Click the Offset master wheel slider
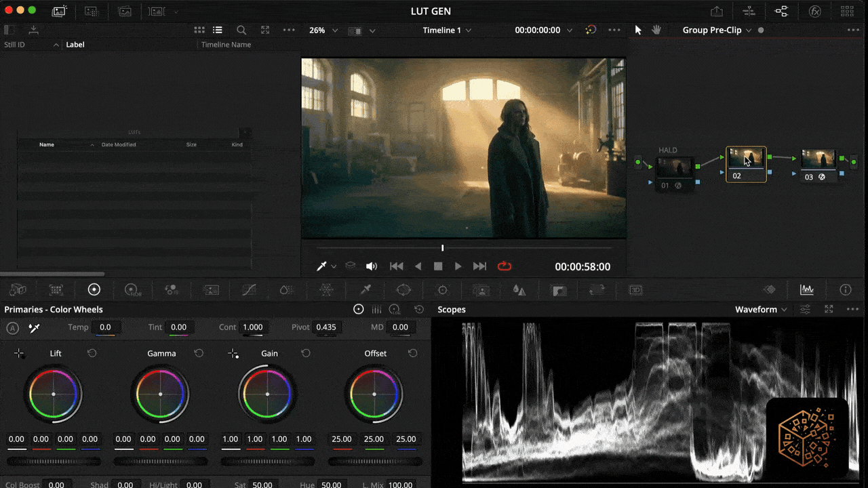868x488 pixels. point(375,462)
